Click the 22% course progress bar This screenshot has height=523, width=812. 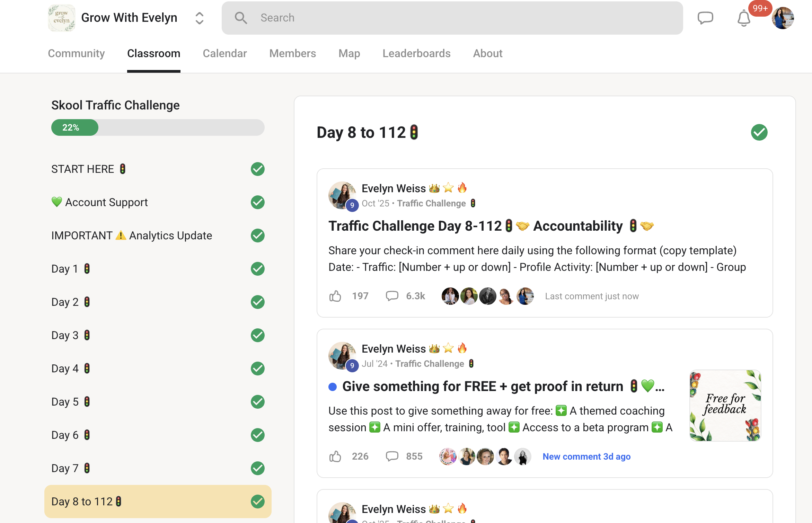[158, 127]
